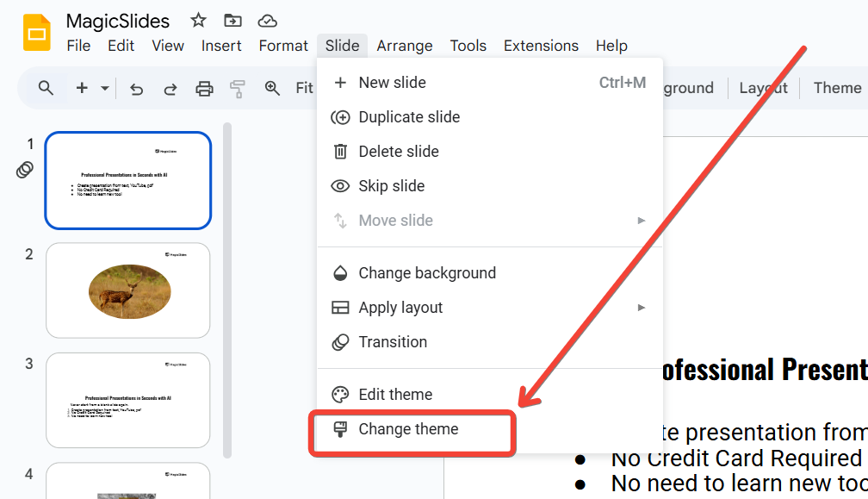Click the Theme toolbar button
The width and height of the screenshot is (868, 499).
coord(837,88)
